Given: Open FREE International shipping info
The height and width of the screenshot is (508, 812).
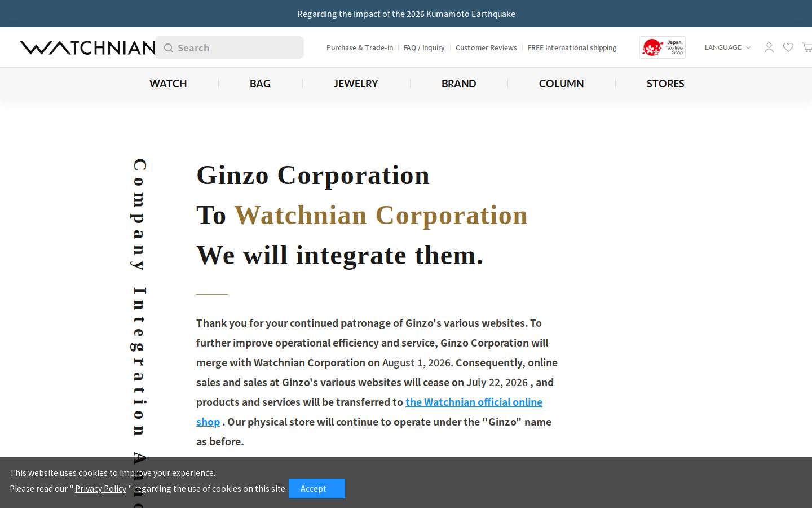Looking at the screenshot, I should pos(572,47).
